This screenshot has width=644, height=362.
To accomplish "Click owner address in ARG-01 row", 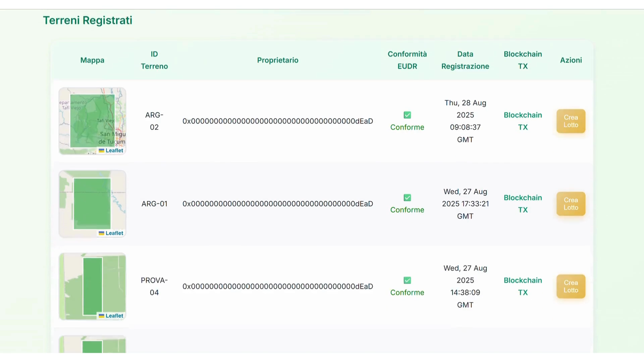I will [278, 204].
